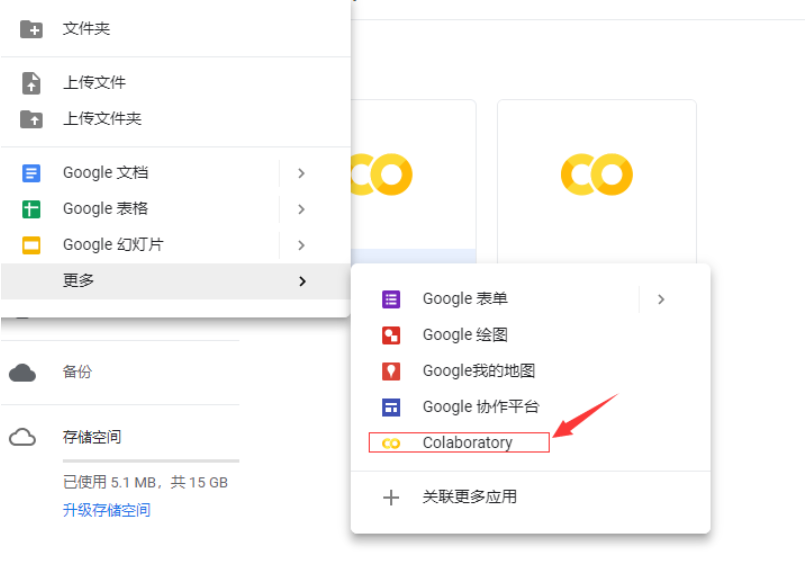
Task: Click the 更多 chevron arrow
Action: [302, 281]
